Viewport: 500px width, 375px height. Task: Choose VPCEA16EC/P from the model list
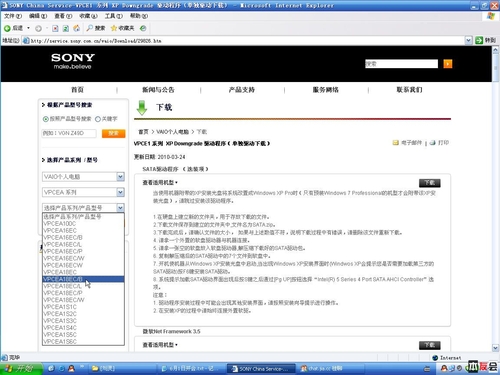83,251
